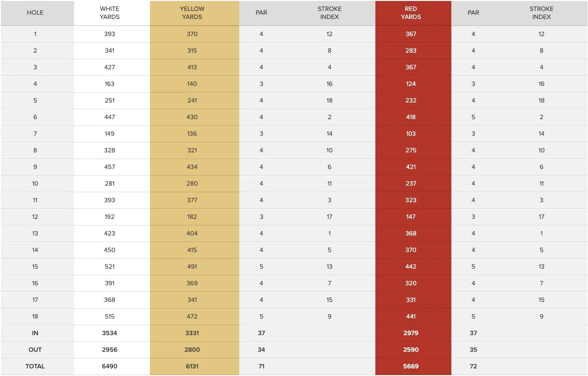Select the red yards cell showing 103
Image resolution: width=588 pixels, height=376 pixels.
point(411,134)
